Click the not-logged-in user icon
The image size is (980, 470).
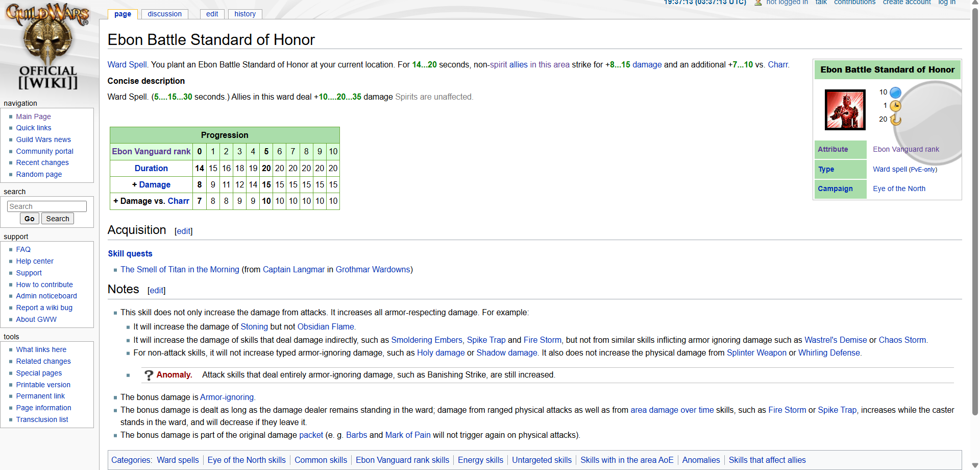pos(758,3)
